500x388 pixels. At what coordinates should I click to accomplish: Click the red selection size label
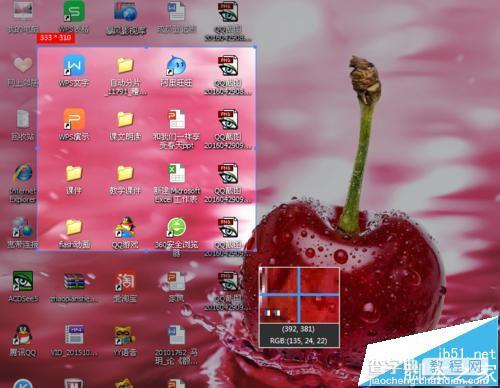[x=55, y=38]
